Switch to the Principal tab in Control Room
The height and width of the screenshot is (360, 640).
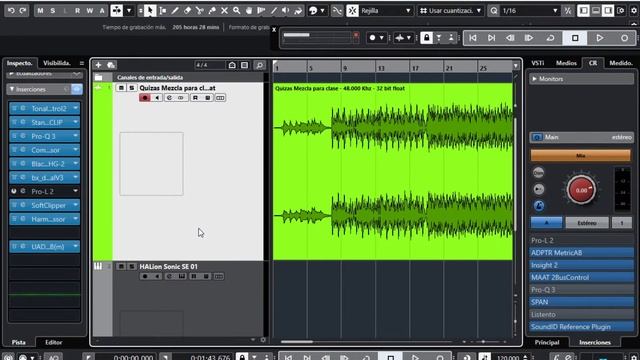(x=547, y=342)
